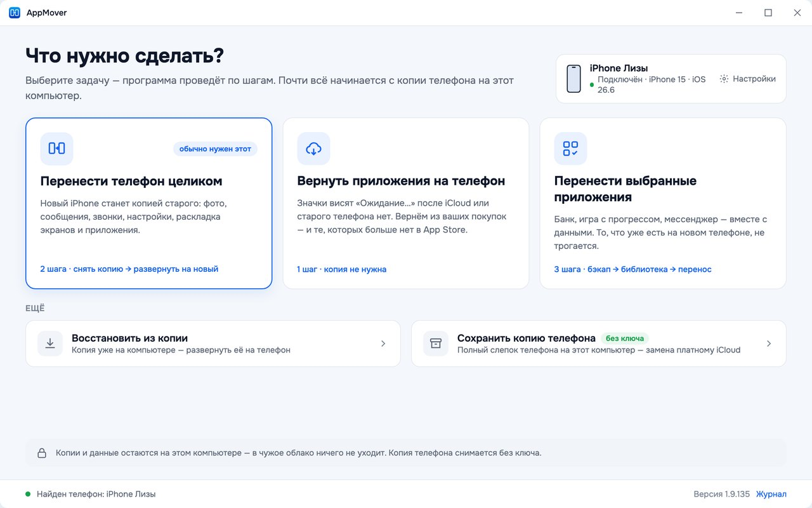812x508 pixels.
Task: Click the AppMover logo icon in title bar
Action: tap(15, 13)
